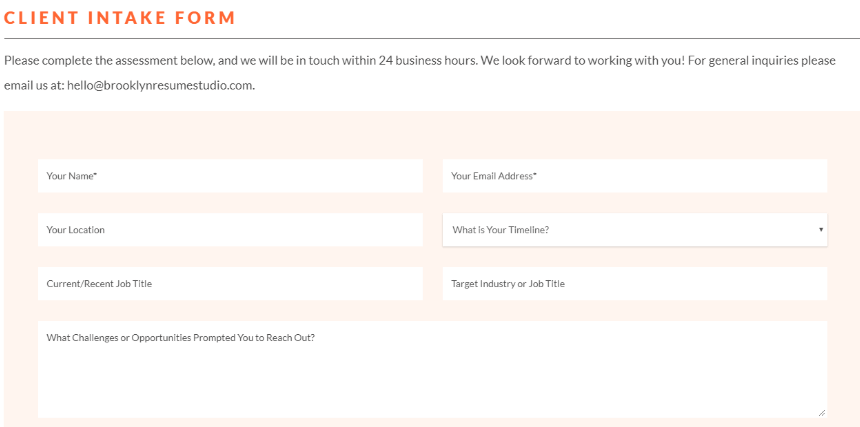Focus the Your Email Address field

tap(635, 176)
